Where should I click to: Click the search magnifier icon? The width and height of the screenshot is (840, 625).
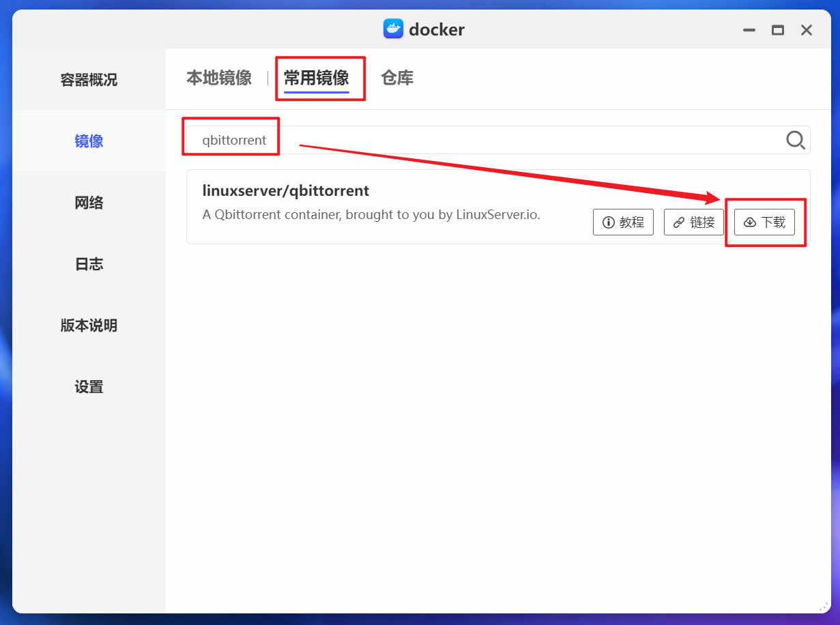coord(796,140)
